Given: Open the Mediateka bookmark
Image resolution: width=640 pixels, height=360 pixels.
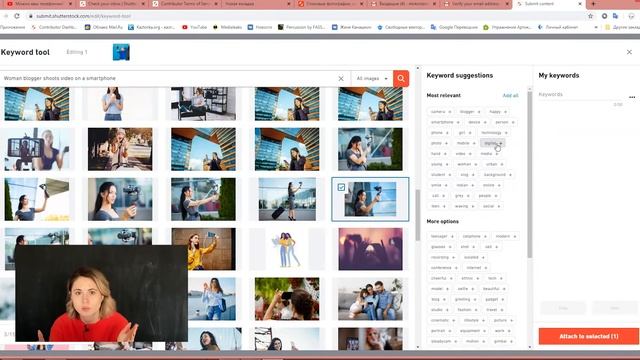Looking at the screenshot, I should point(227,27).
